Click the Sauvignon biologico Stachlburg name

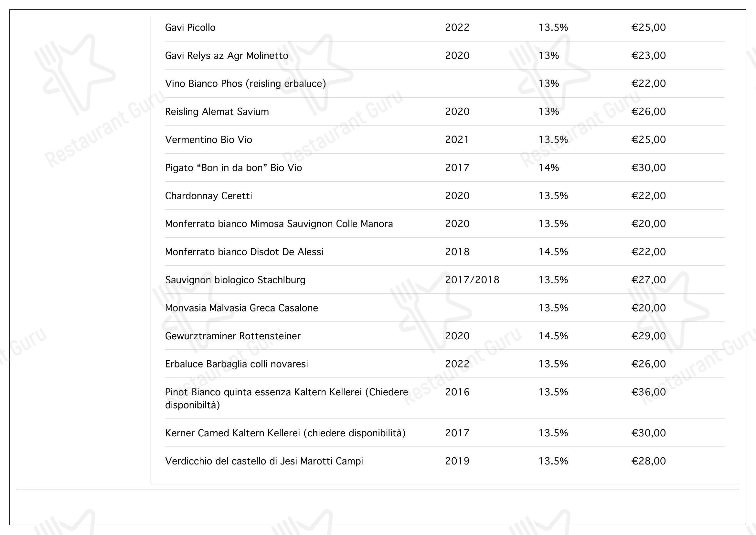pyautogui.click(x=235, y=280)
